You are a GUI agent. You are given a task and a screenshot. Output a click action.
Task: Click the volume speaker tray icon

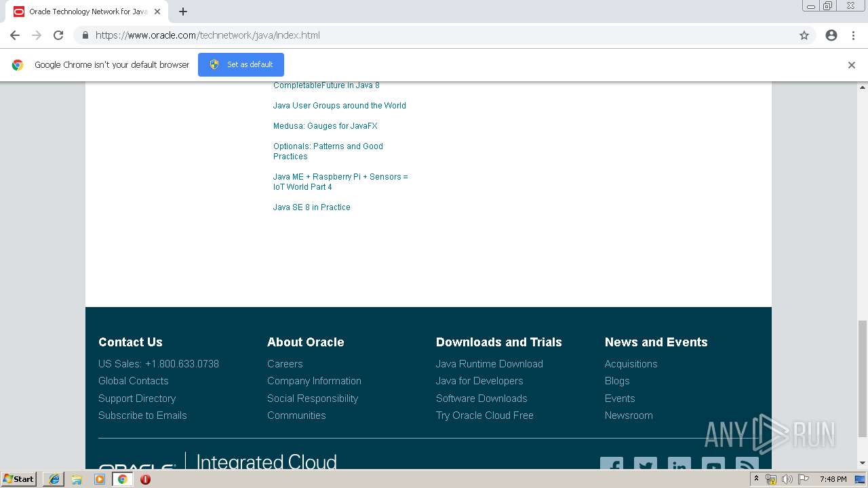point(787,479)
